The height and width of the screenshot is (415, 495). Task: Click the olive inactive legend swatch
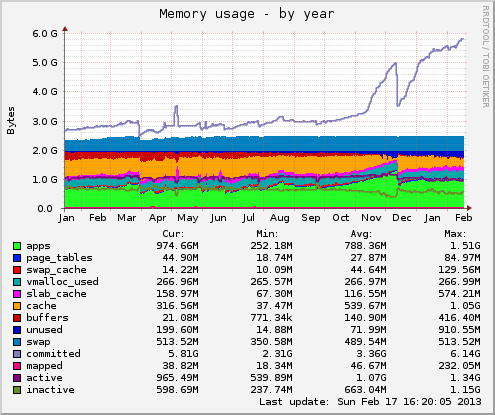pos(17,390)
